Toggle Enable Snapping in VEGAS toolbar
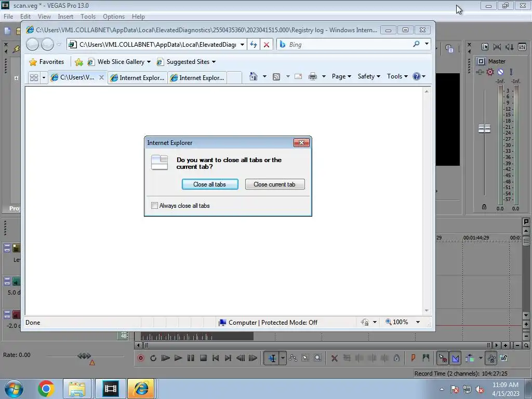532x399 pixels. (443, 358)
